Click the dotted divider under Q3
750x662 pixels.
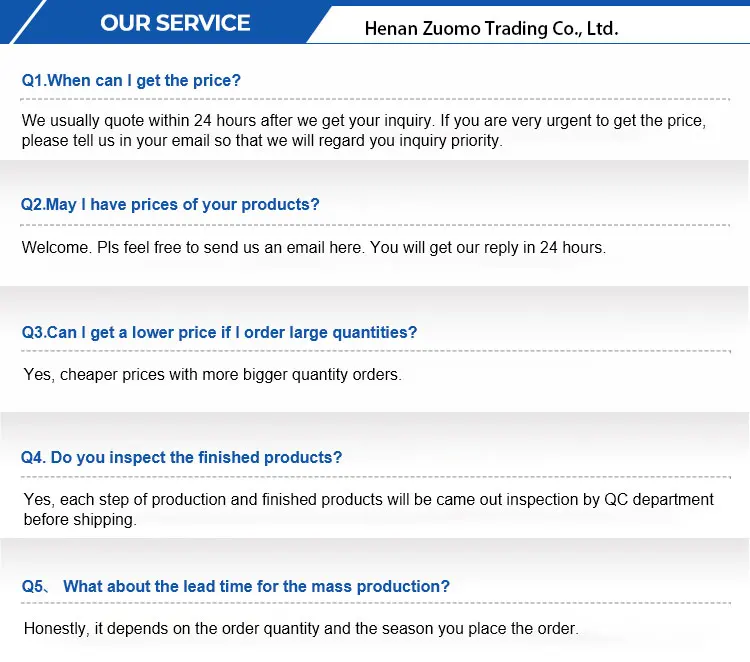[x=375, y=350]
